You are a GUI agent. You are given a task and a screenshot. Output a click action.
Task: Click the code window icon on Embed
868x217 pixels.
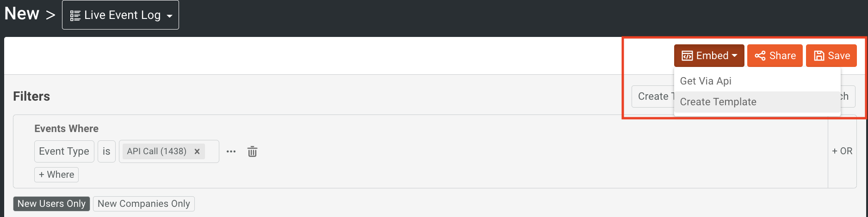(x=687, y=56)
